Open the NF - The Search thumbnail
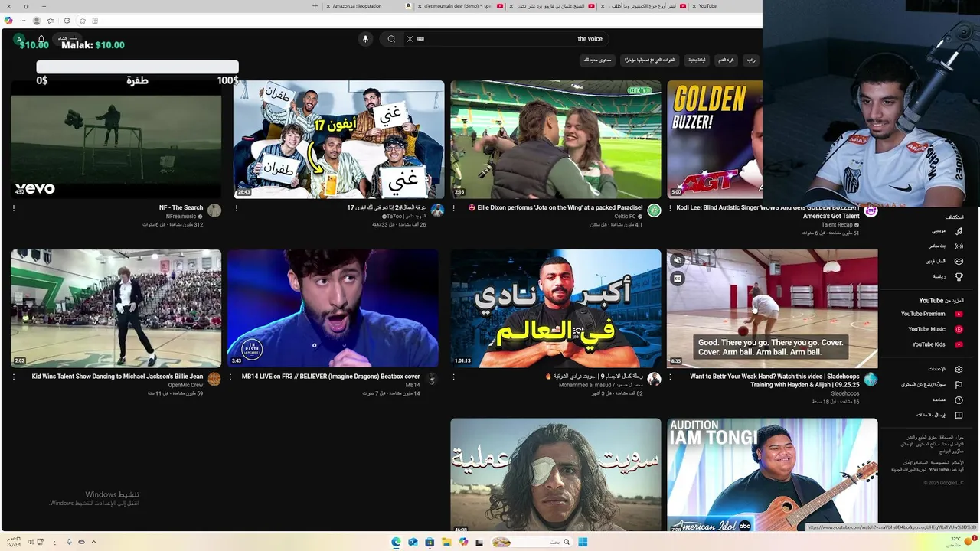This screenshot has height=551, width=980. 116,139
